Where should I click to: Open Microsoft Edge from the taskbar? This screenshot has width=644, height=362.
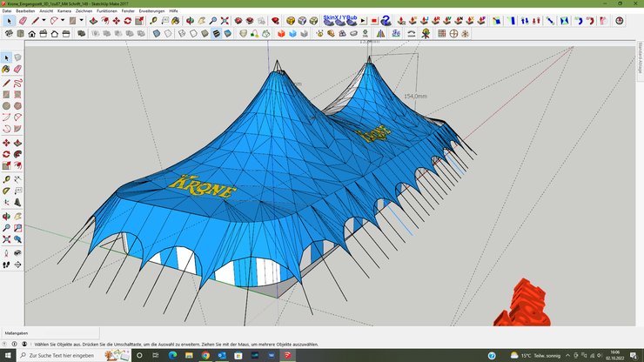172,355
